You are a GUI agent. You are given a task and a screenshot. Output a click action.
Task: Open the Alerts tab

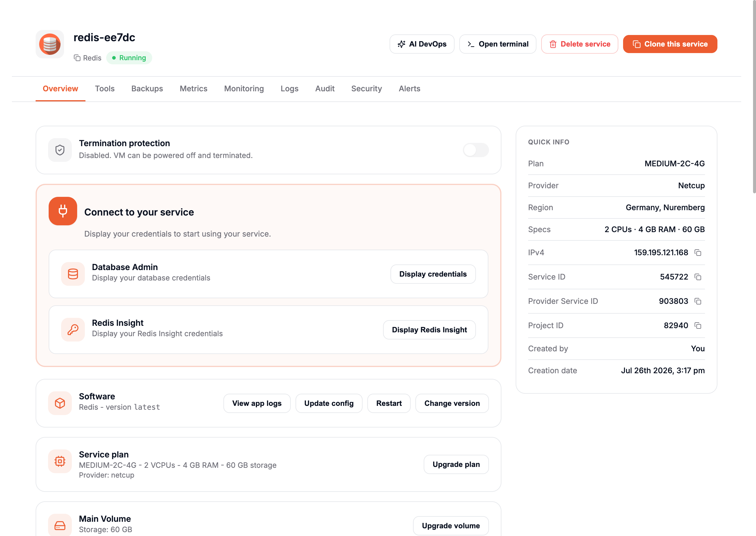[409, 89]
